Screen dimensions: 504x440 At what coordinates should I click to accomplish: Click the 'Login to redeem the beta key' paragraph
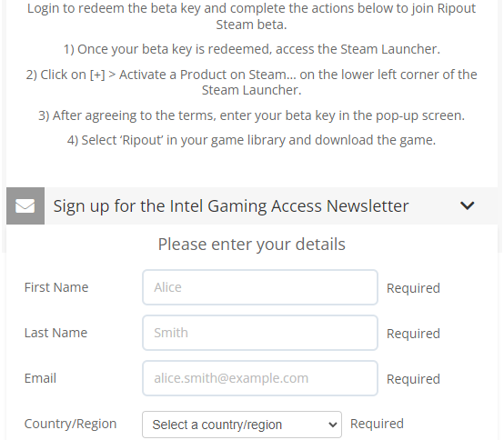coord(252,16)
